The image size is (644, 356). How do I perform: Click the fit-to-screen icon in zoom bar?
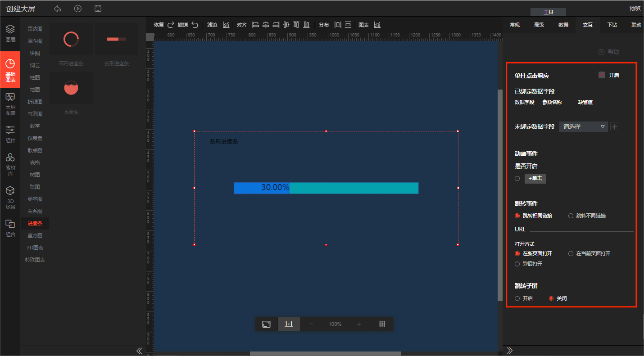point(267,324)
